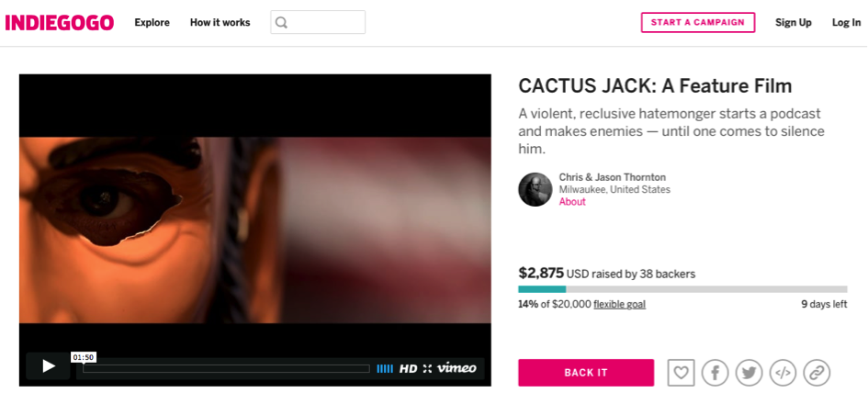The image size is (868, 415).
Task: Share the campaign on Facebook
Action: pos(716,373)
